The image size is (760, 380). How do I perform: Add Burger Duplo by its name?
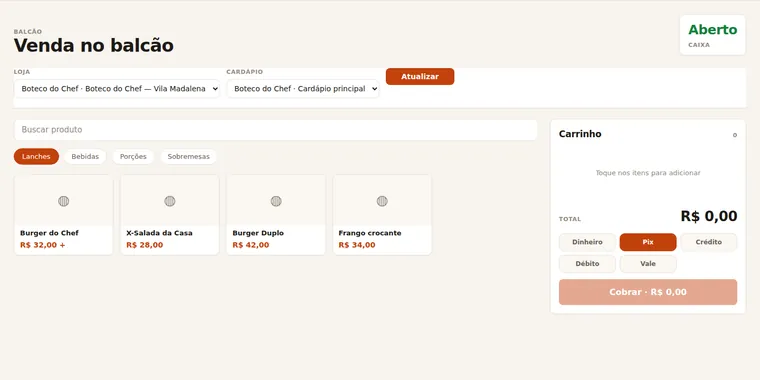258,233
